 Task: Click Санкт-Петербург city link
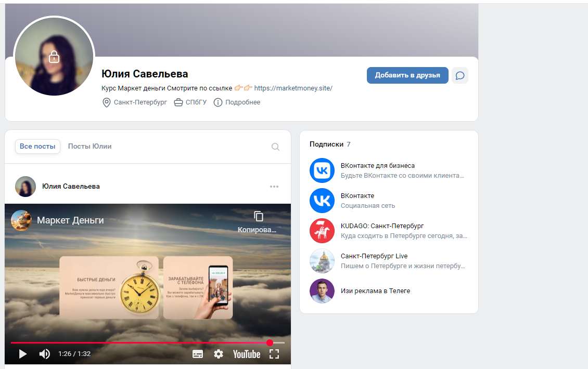140,102
